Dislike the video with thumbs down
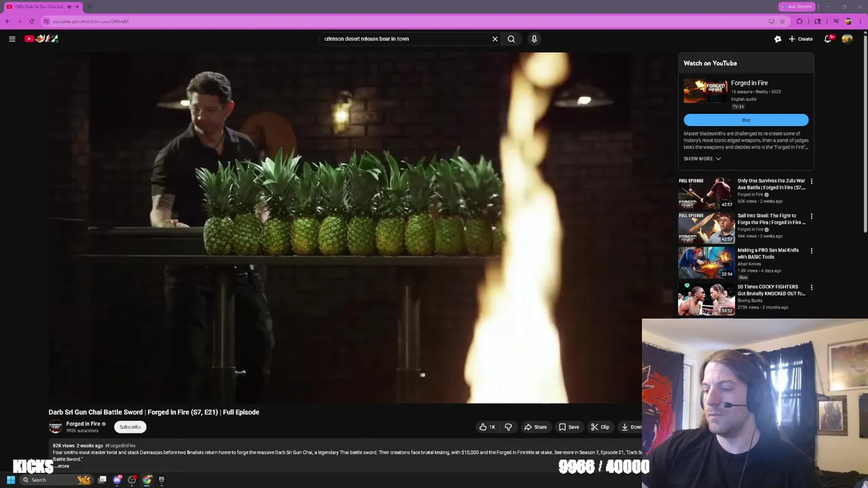Image resolution: width=868 pixels, height=488 pixels. point(508,427)
